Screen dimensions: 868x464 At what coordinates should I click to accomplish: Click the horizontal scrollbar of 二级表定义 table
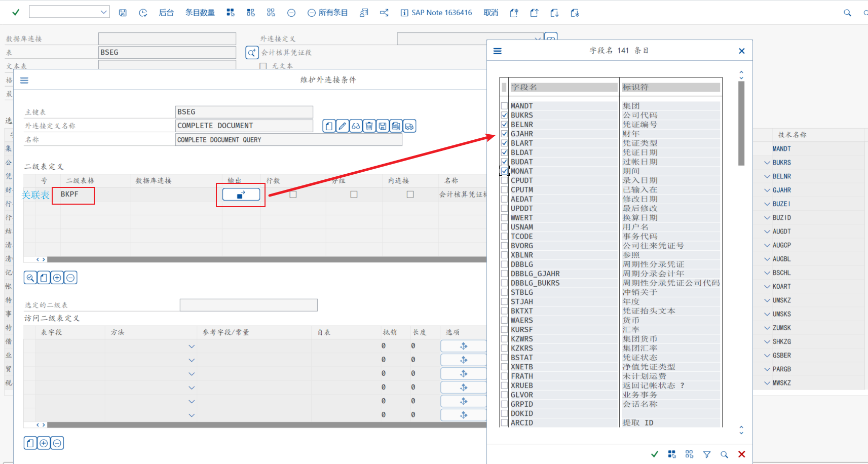(267, 259)
